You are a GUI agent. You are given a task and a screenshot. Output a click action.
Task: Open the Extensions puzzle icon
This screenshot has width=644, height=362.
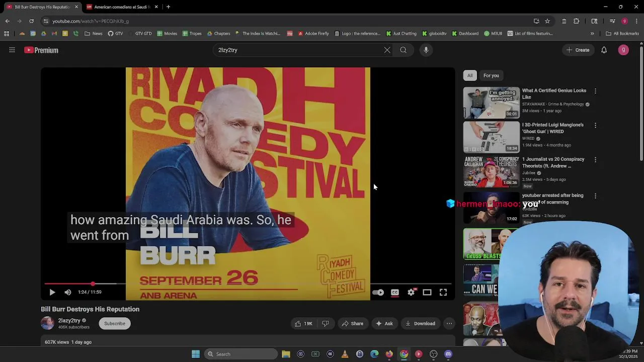[x=577, y=21]
